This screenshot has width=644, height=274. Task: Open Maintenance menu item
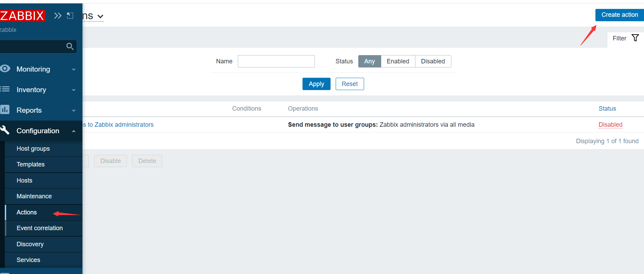[43, 196]
